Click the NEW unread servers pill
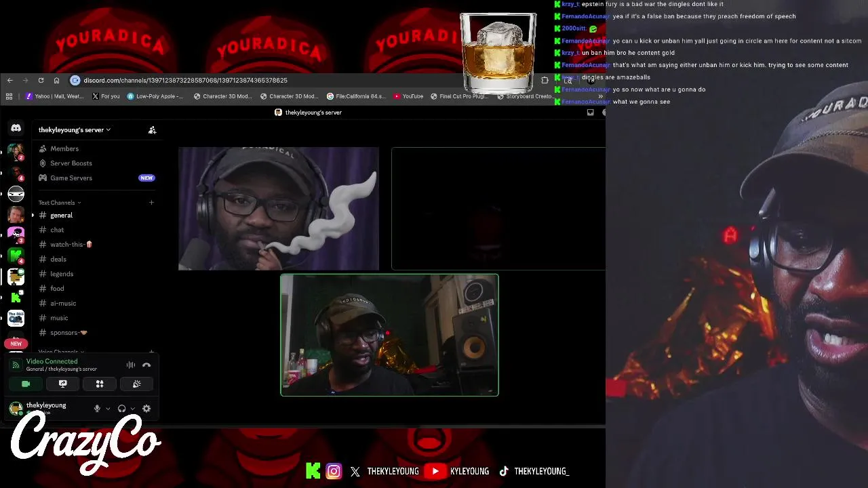 pyautogui.click(x=16, y=344)
